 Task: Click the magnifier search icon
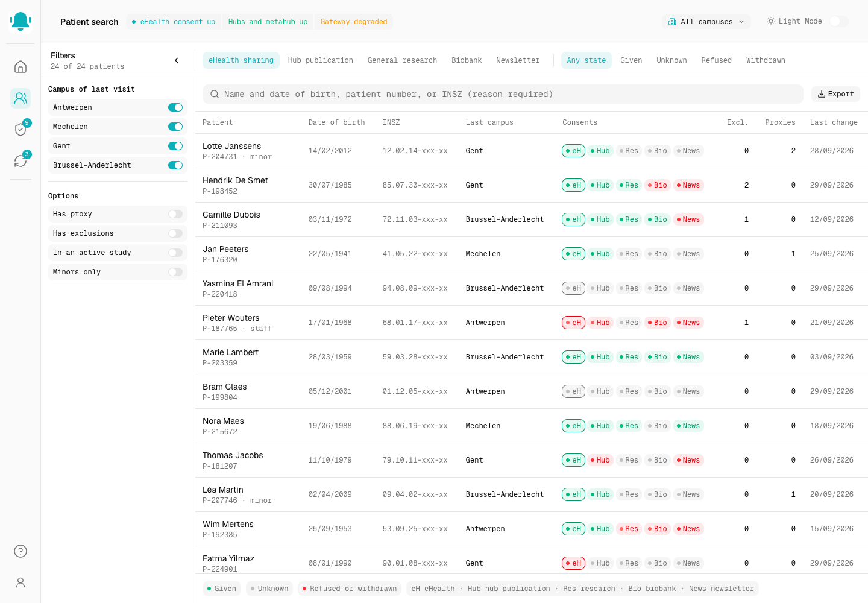215,94
